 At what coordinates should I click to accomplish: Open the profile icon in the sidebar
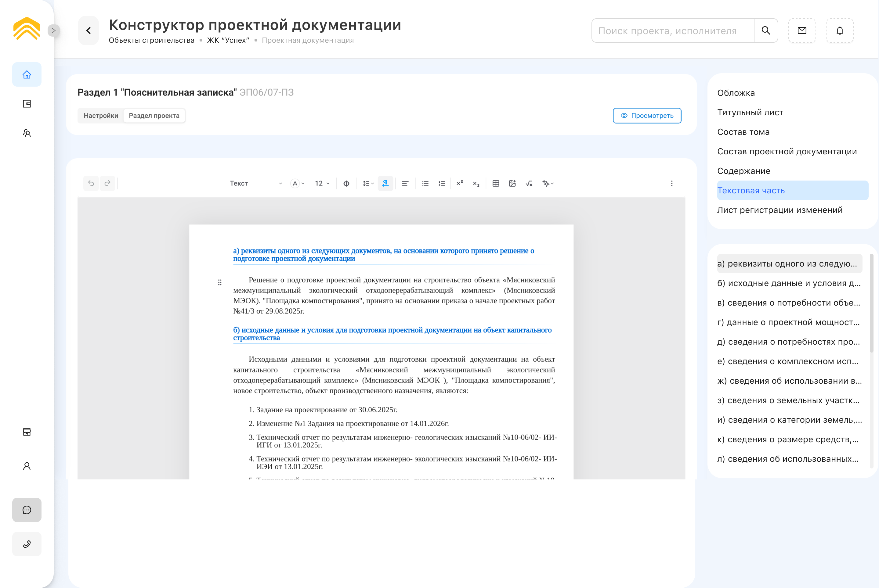point(27,466)
